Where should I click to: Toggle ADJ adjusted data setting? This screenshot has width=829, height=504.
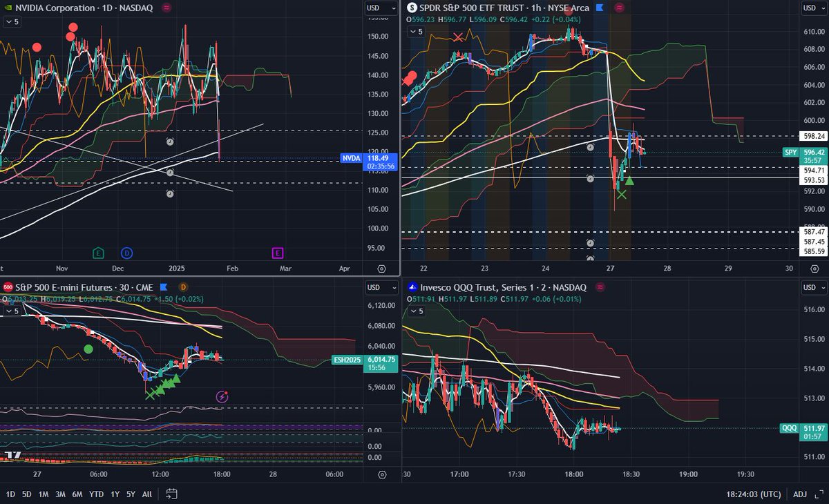tap(800, 494)
